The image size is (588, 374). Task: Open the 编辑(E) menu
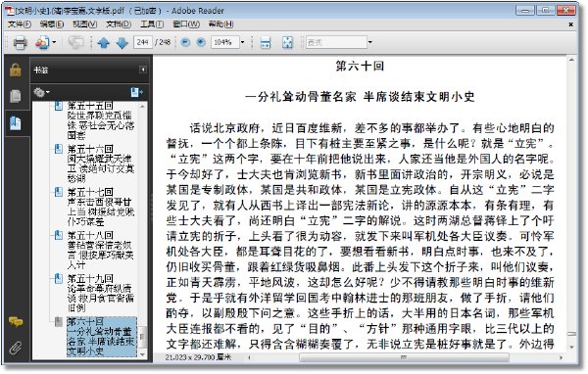click(52, 24)
